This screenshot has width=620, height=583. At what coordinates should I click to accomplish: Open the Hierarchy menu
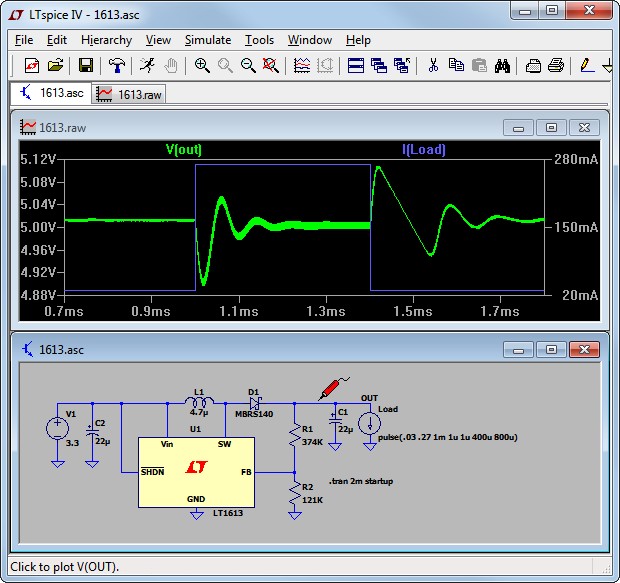[106, 40]
